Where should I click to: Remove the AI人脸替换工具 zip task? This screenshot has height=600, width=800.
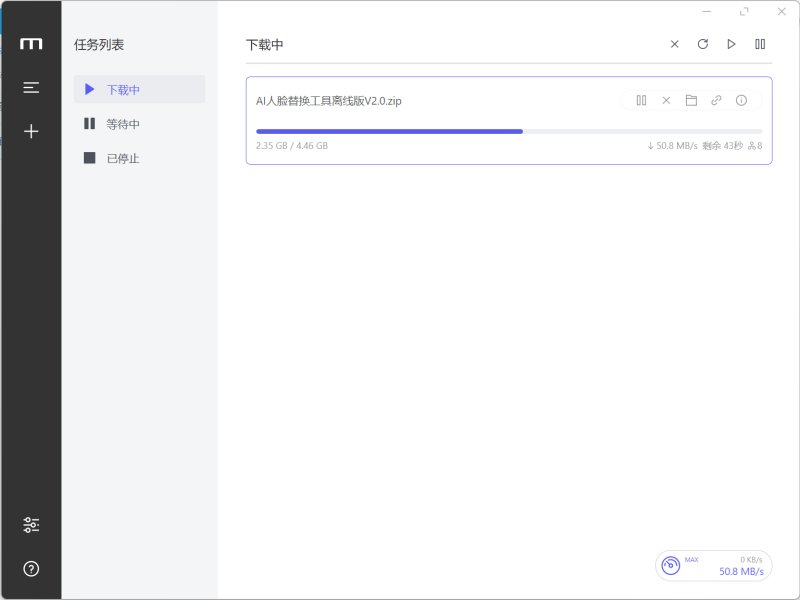(666, 100)
